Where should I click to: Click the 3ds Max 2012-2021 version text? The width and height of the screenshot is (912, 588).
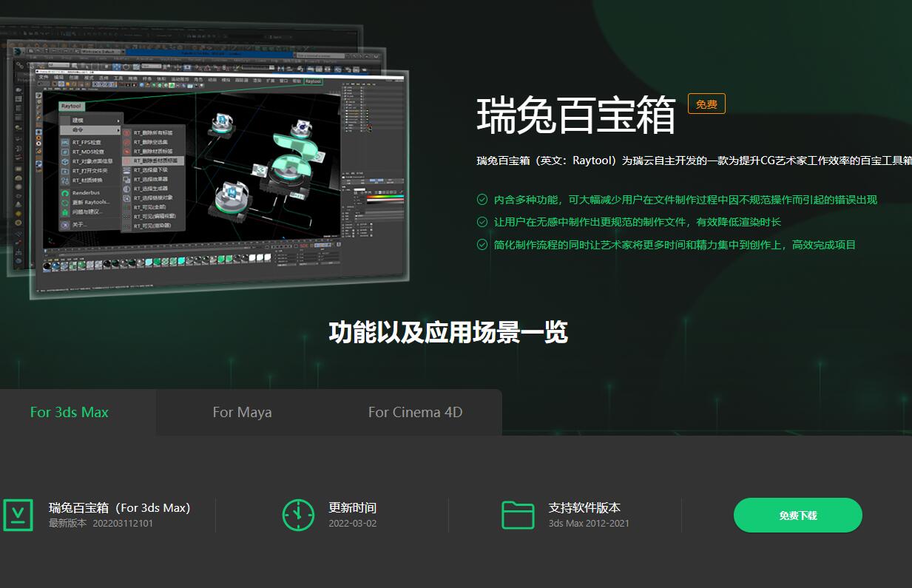[589, 524]
